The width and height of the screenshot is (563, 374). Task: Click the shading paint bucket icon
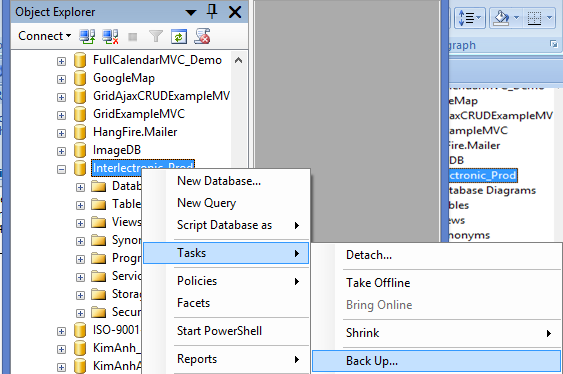pos(502,17)
